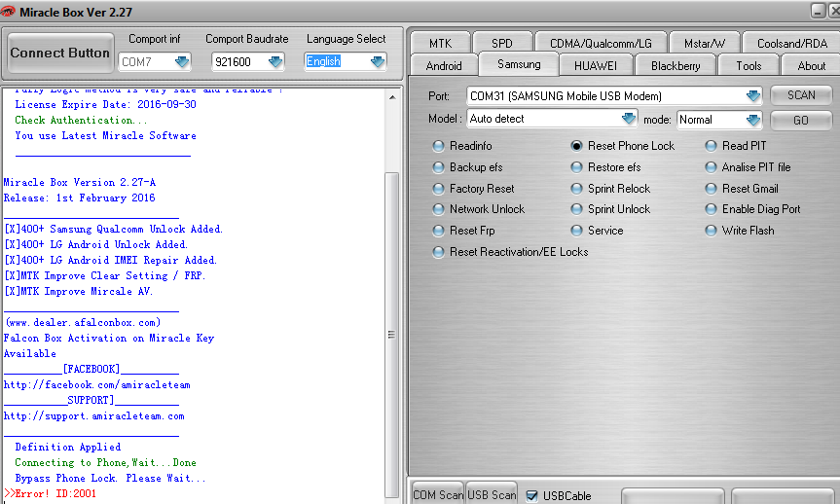Click the COM Scan button
This screenshot has width=840, height=504.
[x=437, y=495]
